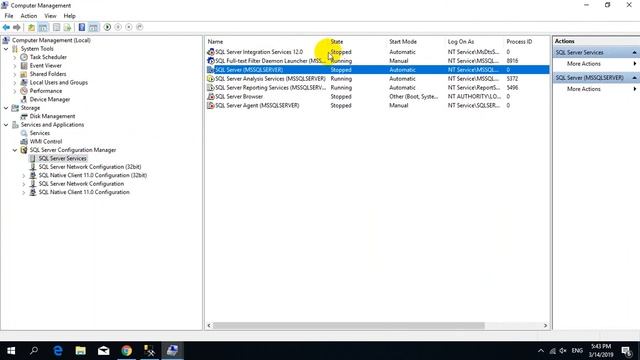Viewport: 640px width, 360px height.
Task: Sort by the Process ID column header
Action: pos(519,42)
